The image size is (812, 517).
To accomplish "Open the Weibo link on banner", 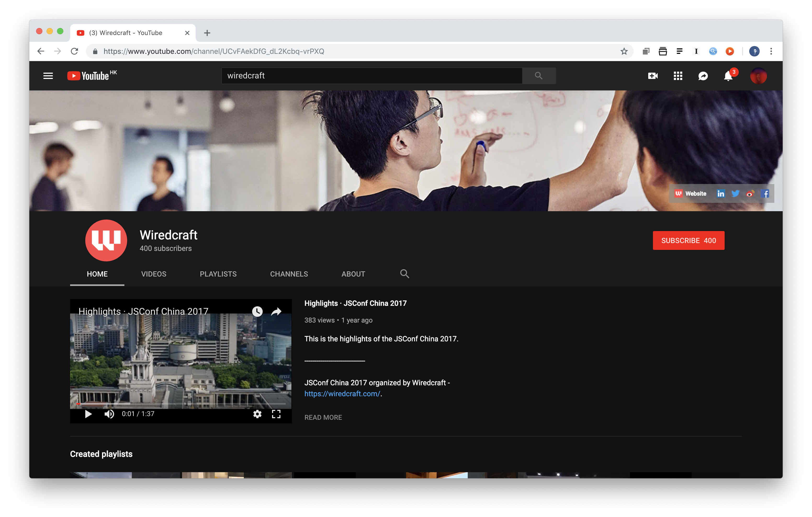I will 750,193.
